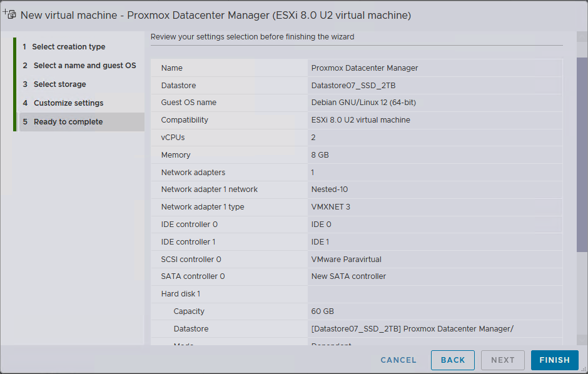Open step 2 Select a name and guest OS
This screenshot has height=374, width=588.
coord(84,66)
